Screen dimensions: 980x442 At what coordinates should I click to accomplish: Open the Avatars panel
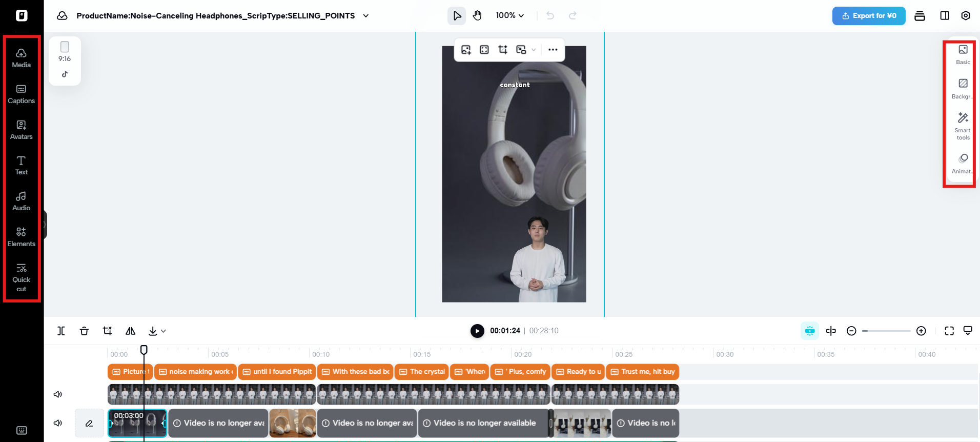(21, 130)
